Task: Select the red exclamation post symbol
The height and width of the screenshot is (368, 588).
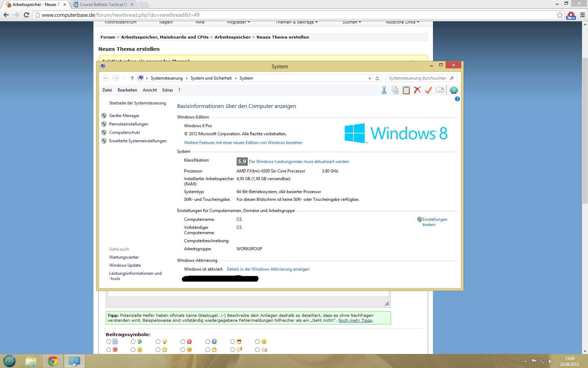Action: (183, 341)
